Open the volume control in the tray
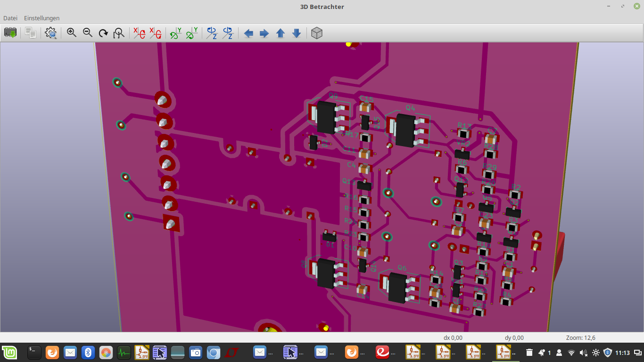The height and width of the screenshot is (362, 644). coord(584,353)
